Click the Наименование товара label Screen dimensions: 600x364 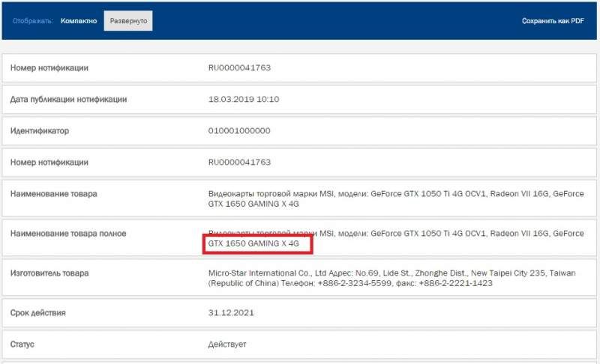coord(53,194)
